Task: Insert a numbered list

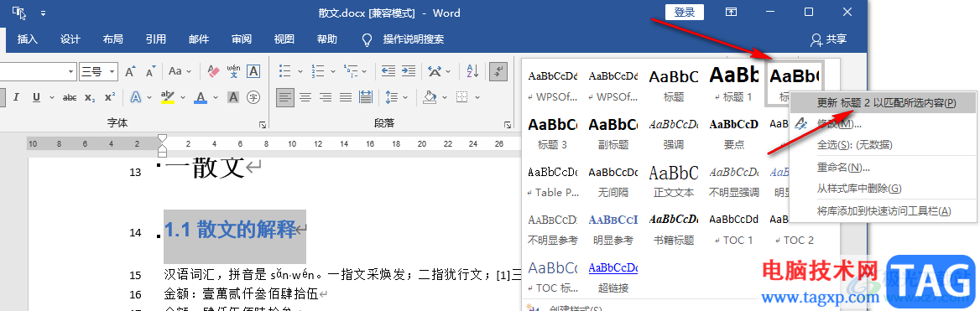Action: tap(317, 71)
